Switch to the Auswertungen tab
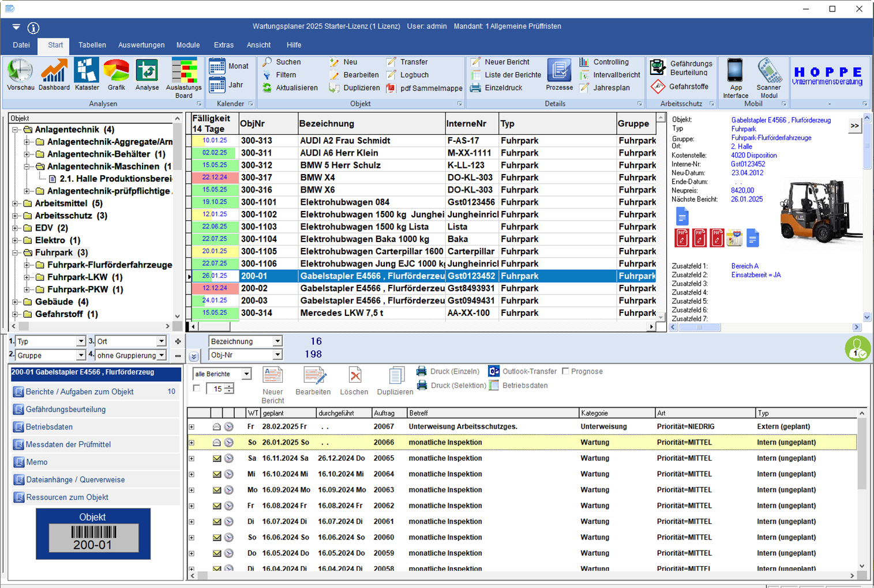This screenshot has width=874, height=588. click(x=141, y=45)
